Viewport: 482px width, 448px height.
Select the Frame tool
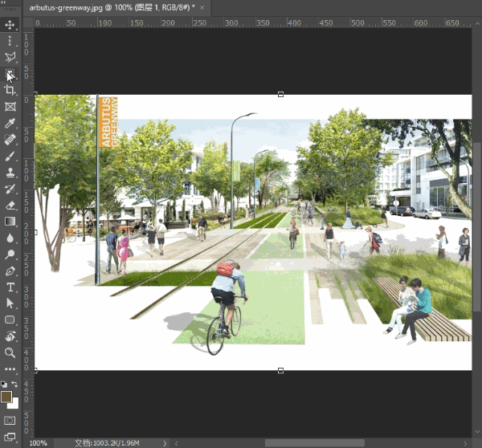[10, 107]
